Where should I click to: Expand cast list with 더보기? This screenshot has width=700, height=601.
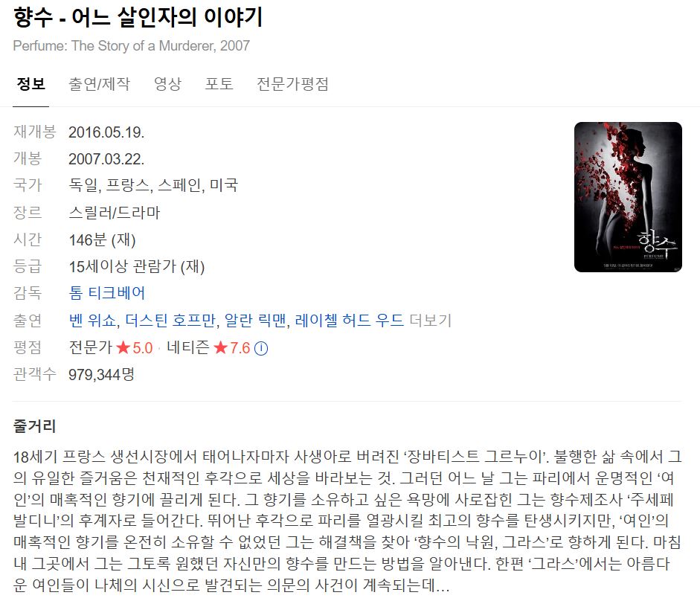click(x=431, y=320)
